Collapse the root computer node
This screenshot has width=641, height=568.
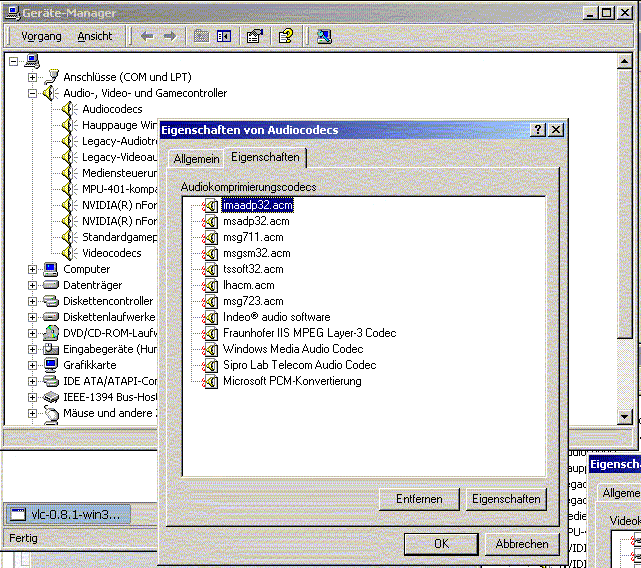(13, 61)
